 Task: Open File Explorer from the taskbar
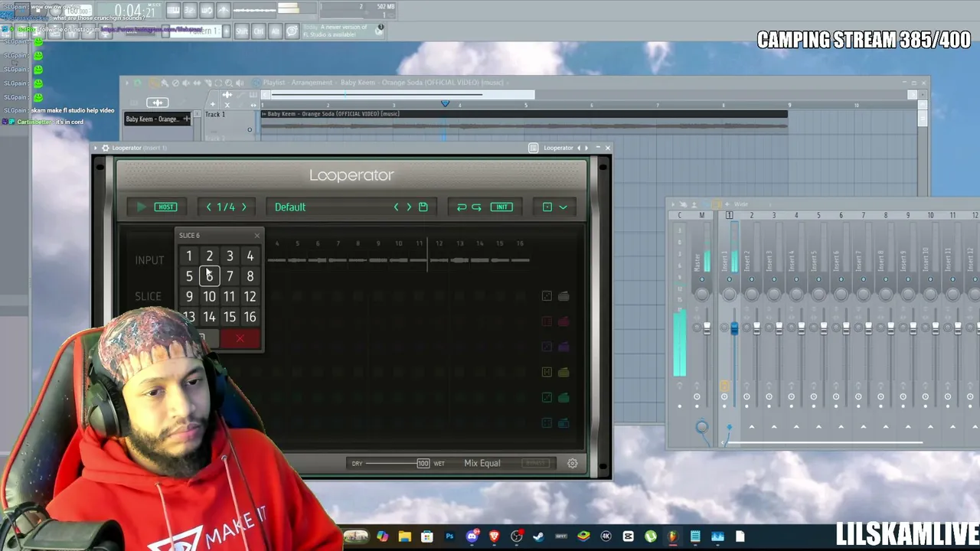point(405,536)
